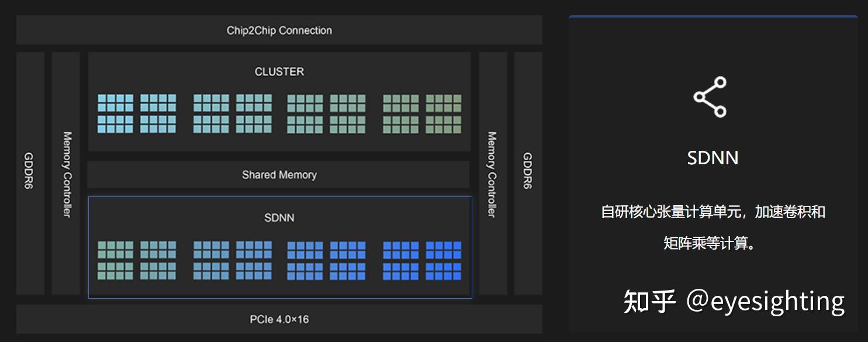The width and height of the screenshot is (868, 342).
Task: Click the 知乎 logo text
Action: click(x=649, y=302)
